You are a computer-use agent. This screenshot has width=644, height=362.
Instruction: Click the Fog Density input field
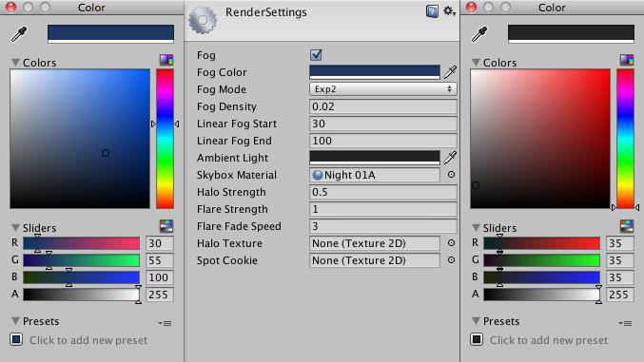[x=382, y=106]
